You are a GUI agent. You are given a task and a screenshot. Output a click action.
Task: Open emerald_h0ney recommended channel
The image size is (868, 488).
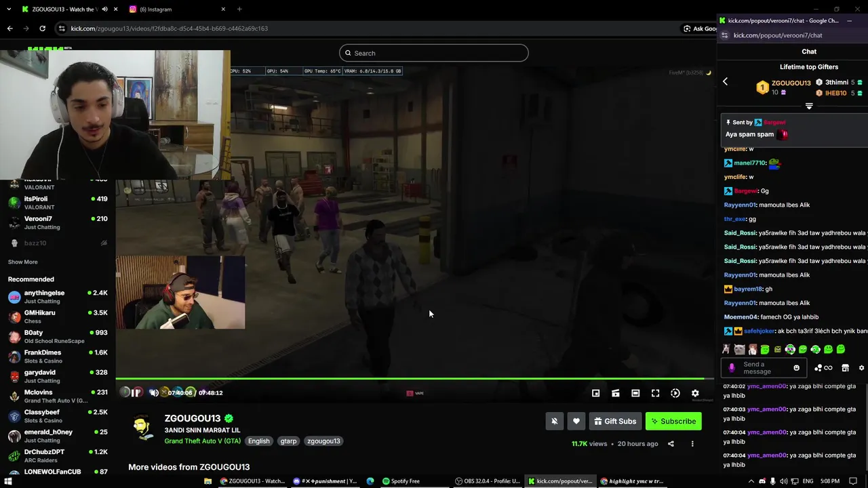tap(58, 436)
